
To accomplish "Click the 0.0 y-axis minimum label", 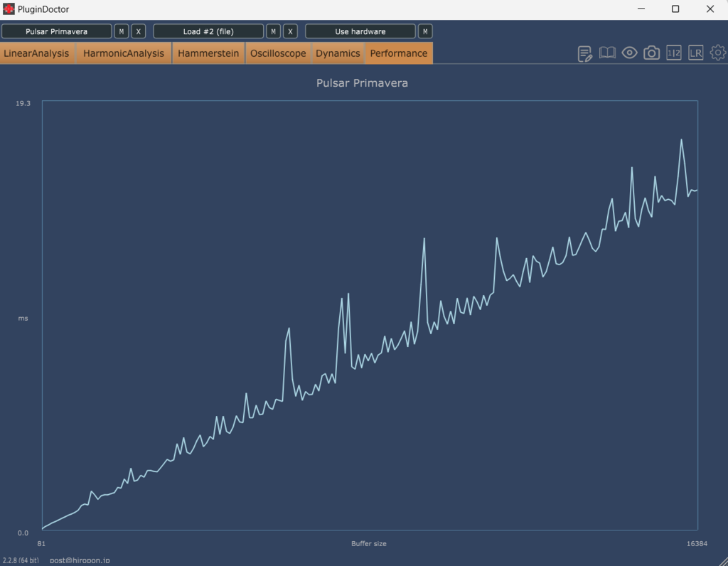I will (x=23, y=533).
